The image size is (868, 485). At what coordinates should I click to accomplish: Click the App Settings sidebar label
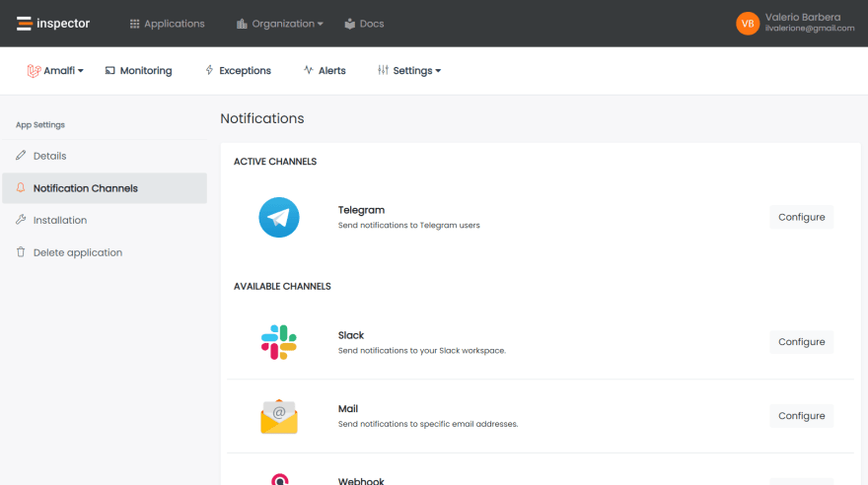(x=40, y=125)
